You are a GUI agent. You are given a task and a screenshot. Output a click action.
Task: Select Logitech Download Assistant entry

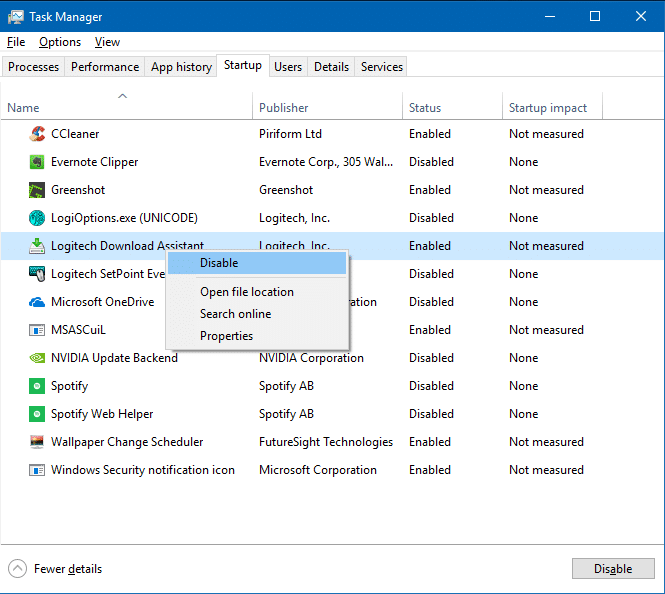click(127, 246)
